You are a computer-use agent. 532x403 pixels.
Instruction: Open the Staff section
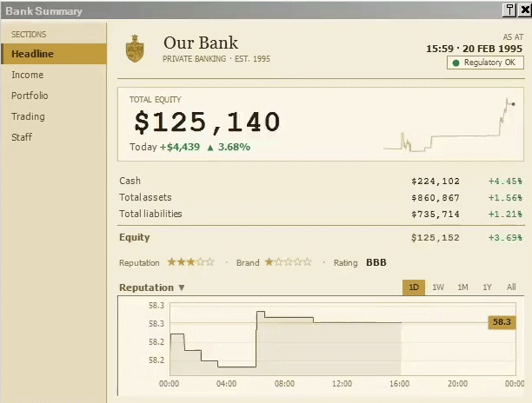tap(54, 137)
